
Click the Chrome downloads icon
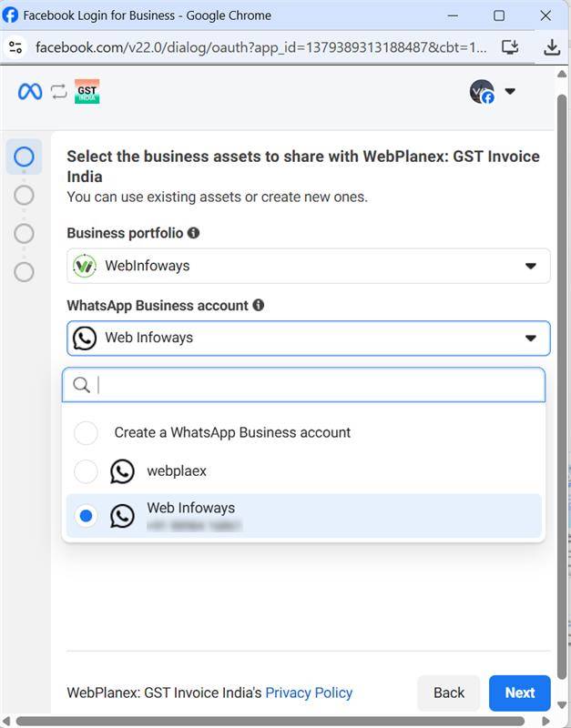tap(551, 47)
